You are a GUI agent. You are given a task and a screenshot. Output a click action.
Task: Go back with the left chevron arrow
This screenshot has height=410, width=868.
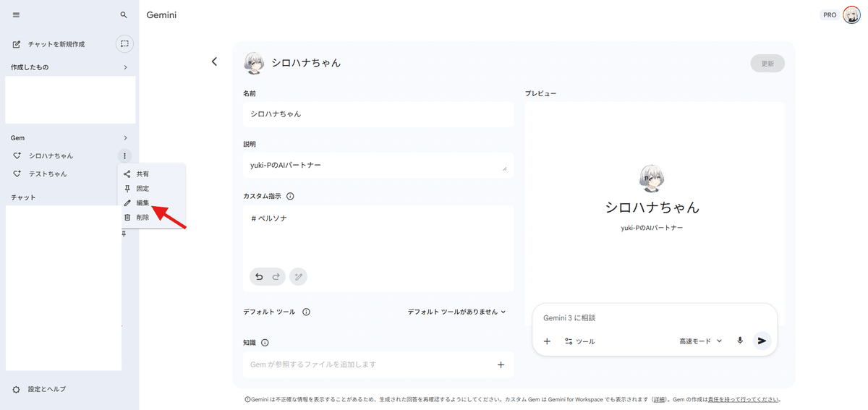[214, 61]
